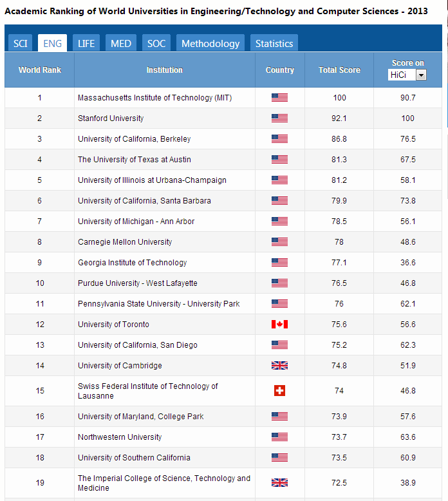Click HiCi score 90.7 cell
The image size is (448, 501).
click(x=407, y=98)
